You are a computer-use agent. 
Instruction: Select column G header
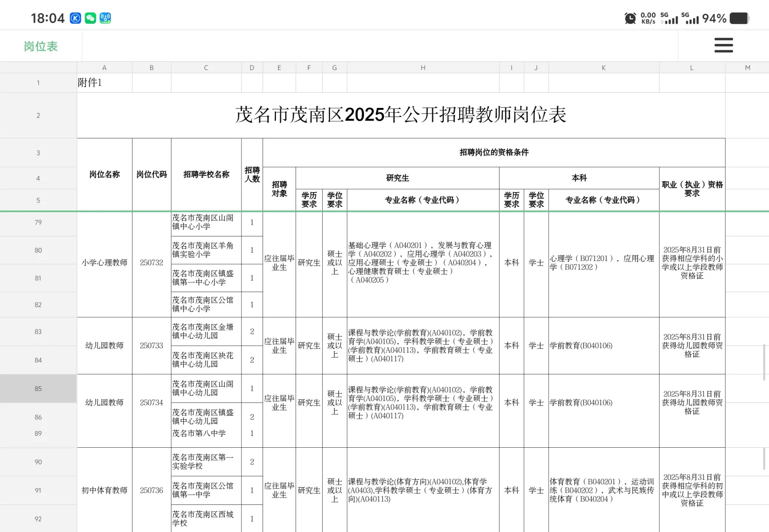pyautogui.click(x=334, y=68)
